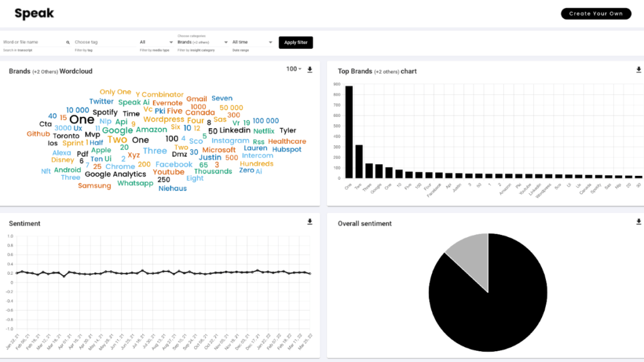Click the word Netflix in the wordcloud

[x=264, y=131]
